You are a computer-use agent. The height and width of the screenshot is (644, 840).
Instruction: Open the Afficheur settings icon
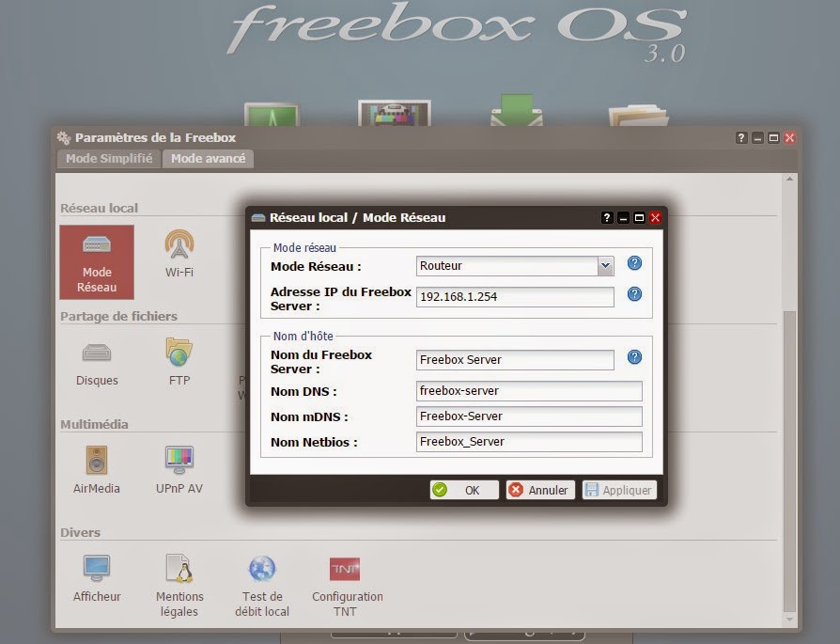click(97, 578)
